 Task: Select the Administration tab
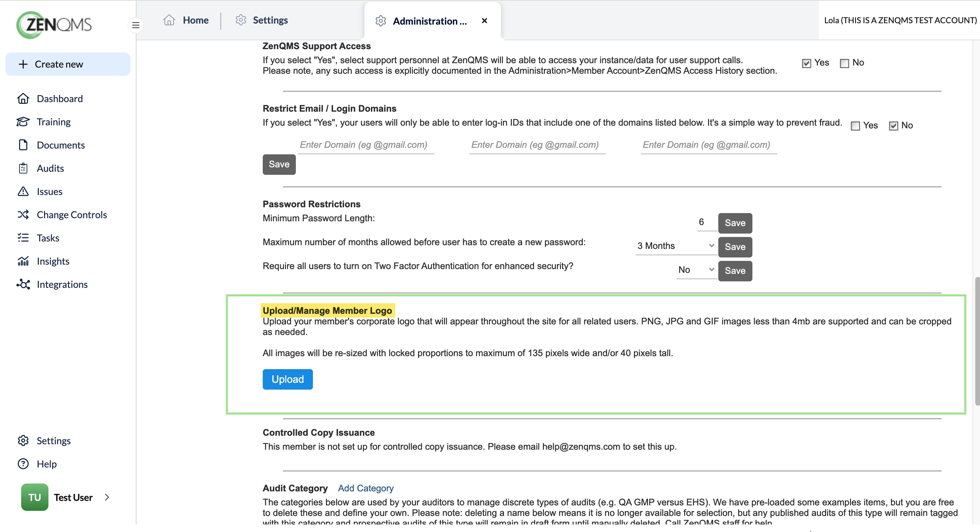coord(432,21)
